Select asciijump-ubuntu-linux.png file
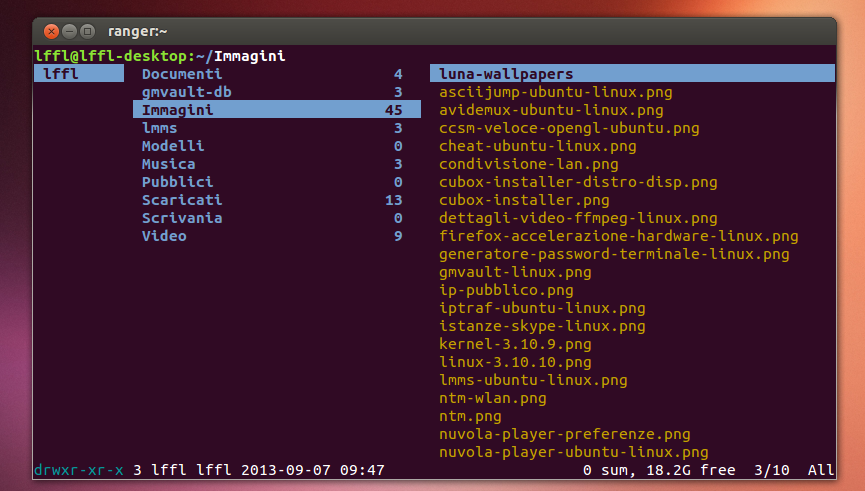The height and width of the screenshot is (491, 865). [x=556, y=92]
